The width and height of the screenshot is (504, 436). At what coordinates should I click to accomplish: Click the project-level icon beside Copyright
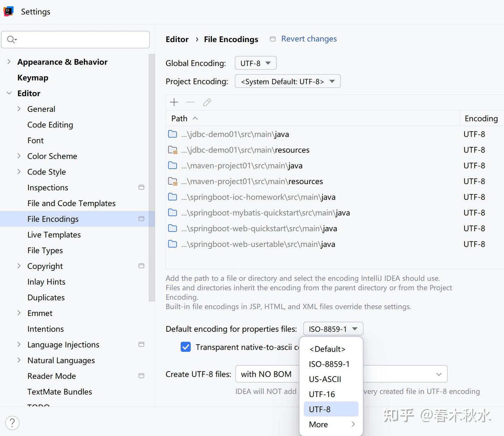pos(141,266)
